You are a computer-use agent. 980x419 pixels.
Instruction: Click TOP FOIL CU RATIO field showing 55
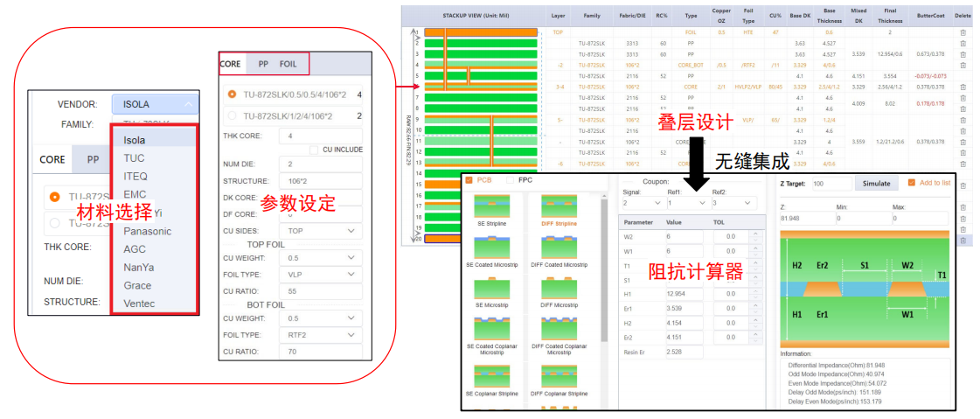coord(321,291)
